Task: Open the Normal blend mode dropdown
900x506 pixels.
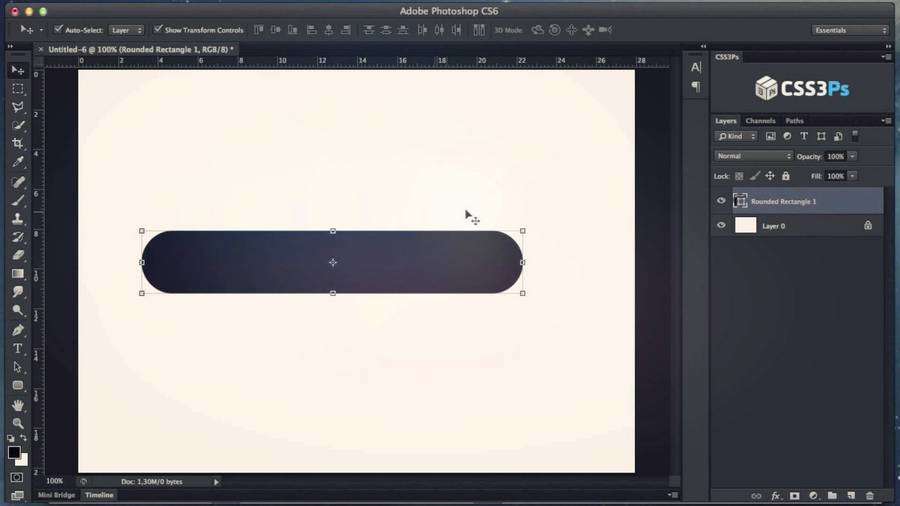Action: [x=754, y=156]
